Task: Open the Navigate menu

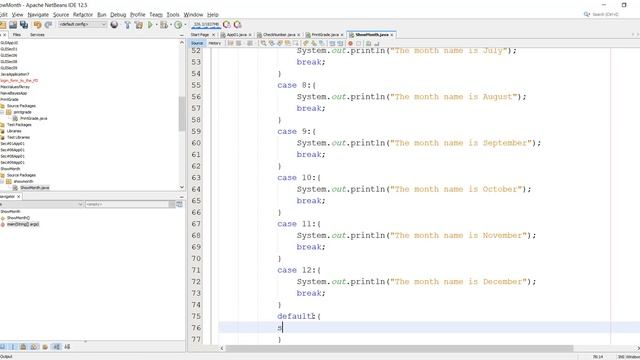Action: 38,15
